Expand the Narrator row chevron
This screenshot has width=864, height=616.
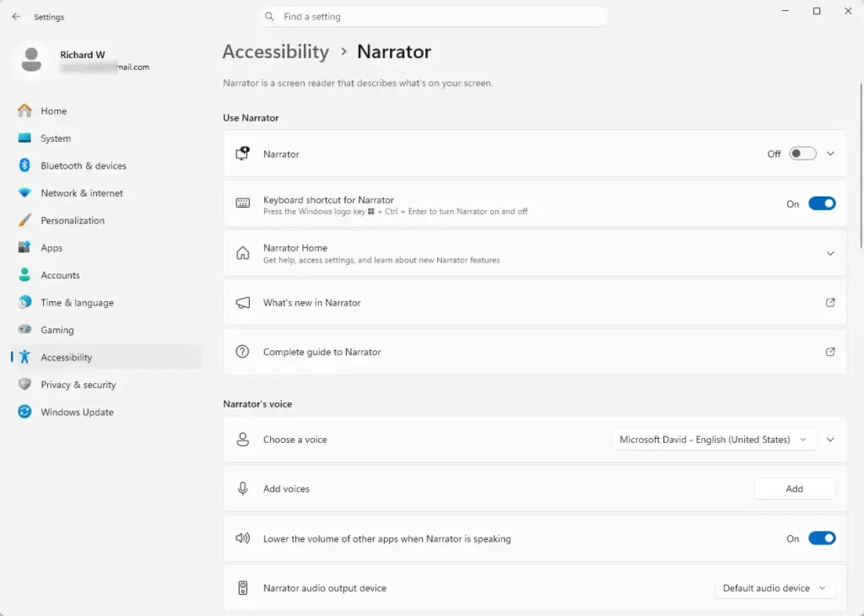[830, 154]
